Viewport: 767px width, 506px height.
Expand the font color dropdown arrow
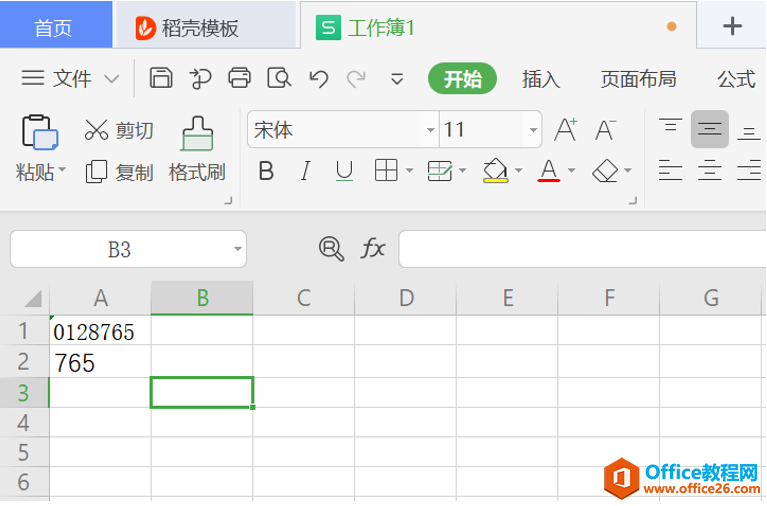click(x=571, y=171)
